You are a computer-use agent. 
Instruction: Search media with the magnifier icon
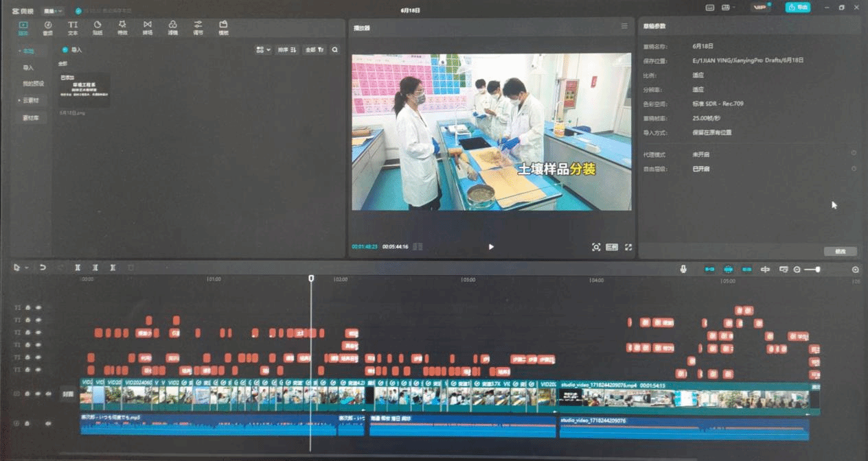[x=334, y=50]
